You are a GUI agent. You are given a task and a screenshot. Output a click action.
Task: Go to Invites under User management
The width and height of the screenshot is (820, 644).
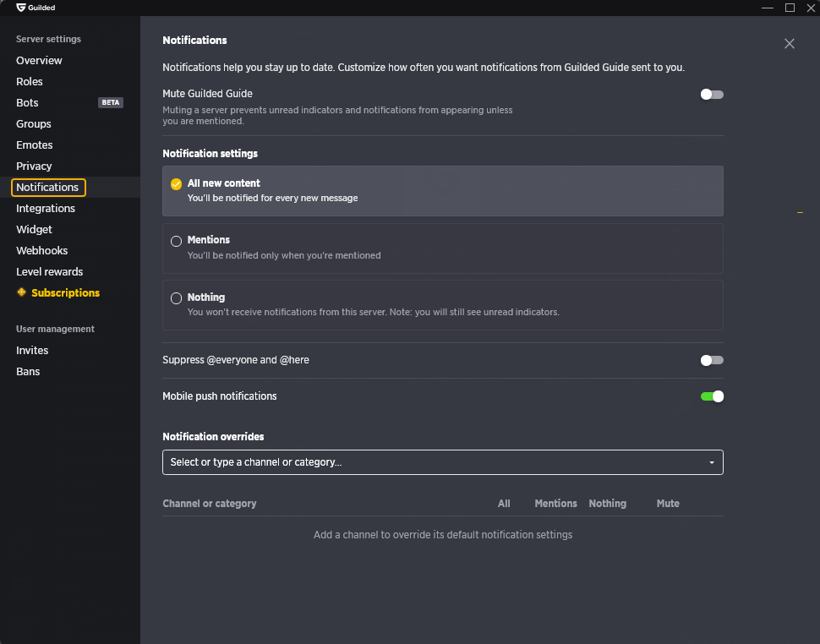click(32, 350)
